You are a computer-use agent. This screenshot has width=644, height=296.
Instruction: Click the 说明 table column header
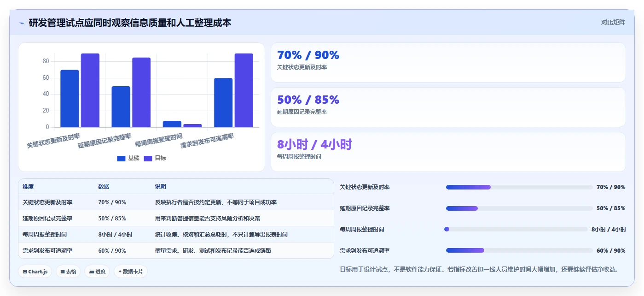[x=161, y=187]
